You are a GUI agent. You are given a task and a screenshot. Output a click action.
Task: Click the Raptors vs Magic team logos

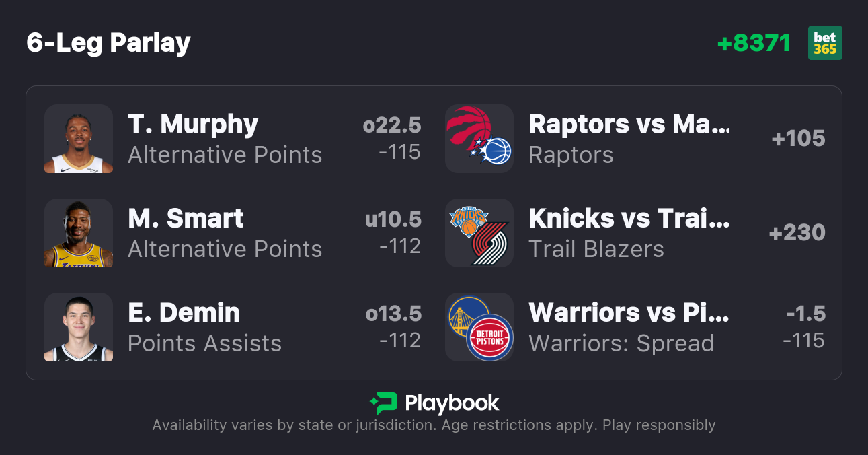coord(479,139)
